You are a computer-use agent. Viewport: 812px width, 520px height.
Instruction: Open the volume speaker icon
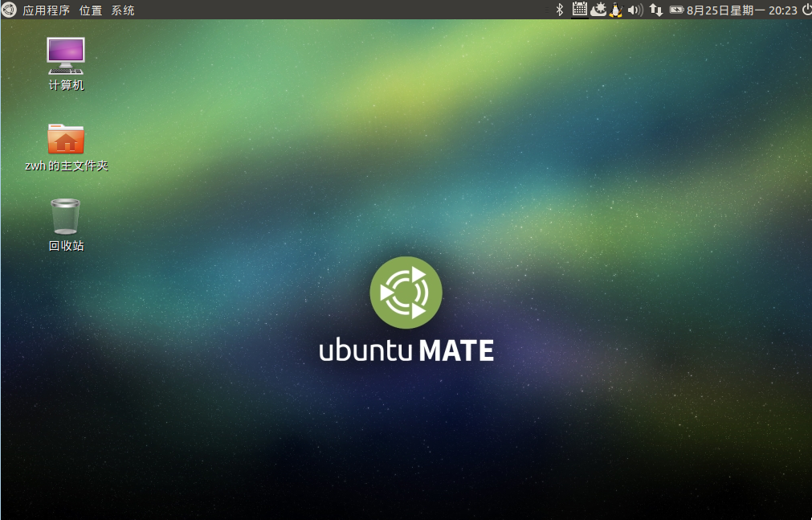click(635, 10)
